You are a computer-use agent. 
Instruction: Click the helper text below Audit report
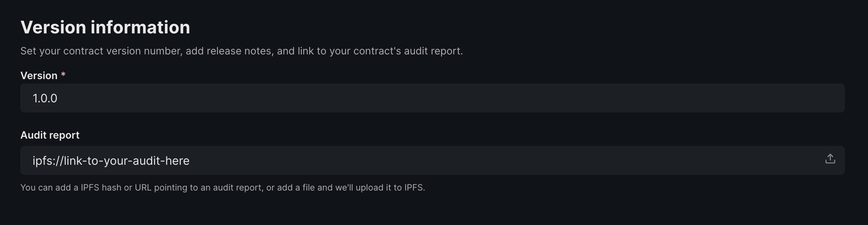[x=222, y=188]
